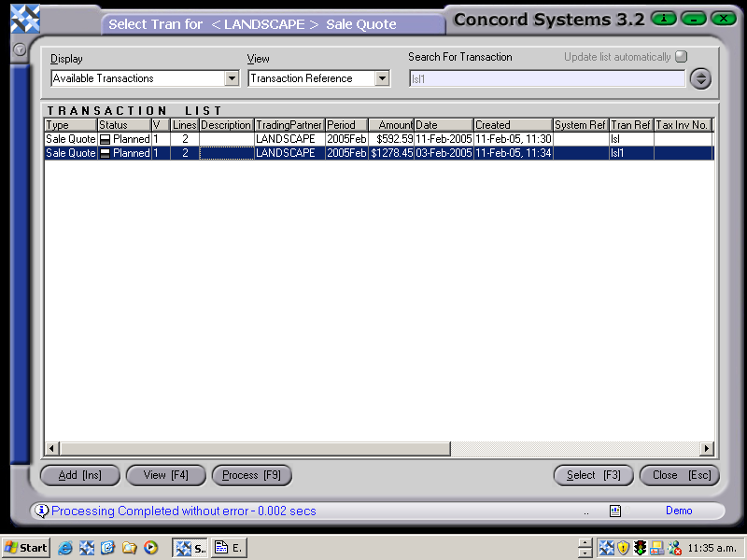747x560 pixels.
Task: Open the Start menu
Action: (x=25, y=548)
